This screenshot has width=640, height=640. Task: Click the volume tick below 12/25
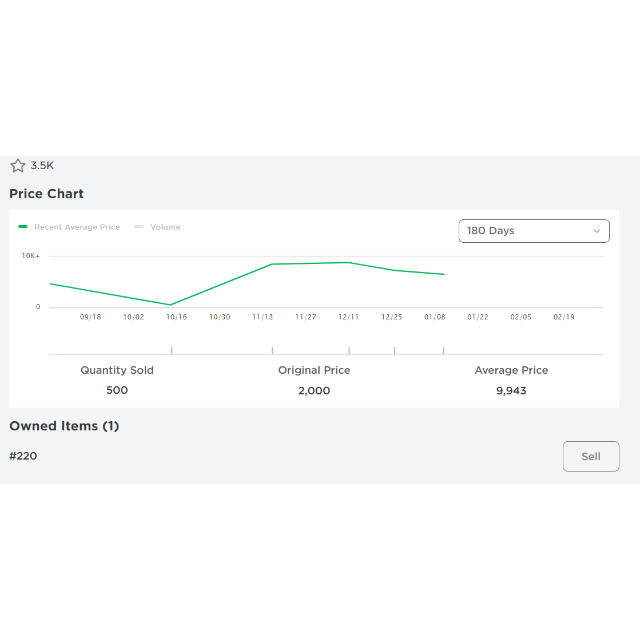[394, 351]
